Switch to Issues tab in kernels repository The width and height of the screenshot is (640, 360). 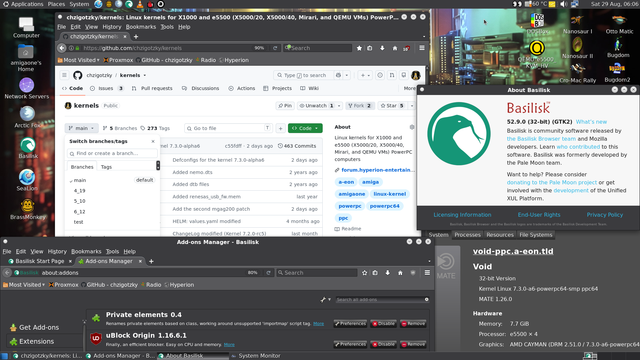coord(106,88)
